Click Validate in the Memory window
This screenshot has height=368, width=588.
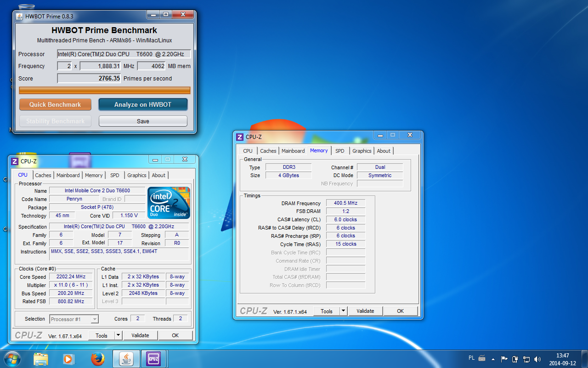[x=365, y=311]
